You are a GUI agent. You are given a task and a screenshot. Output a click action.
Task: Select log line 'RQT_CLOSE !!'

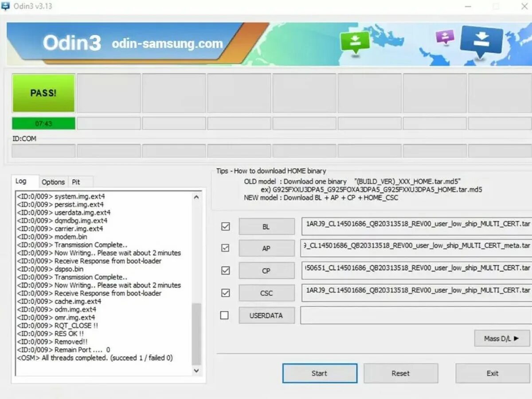pos(58,325)
